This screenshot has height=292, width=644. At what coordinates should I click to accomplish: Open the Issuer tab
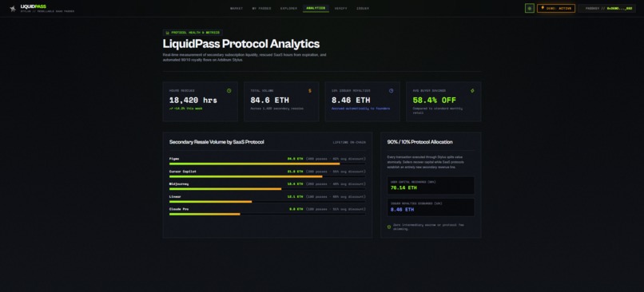tap(363, 8)
